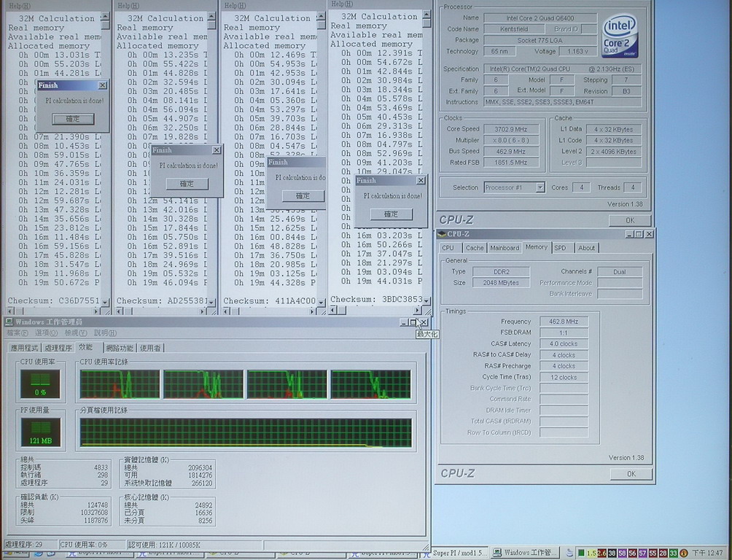Image resolution: width=732 pixels, height=560 pixels.
Task: Click the Rated FSB value 1851.5 MHz
Action: click(x=511, y=163)
